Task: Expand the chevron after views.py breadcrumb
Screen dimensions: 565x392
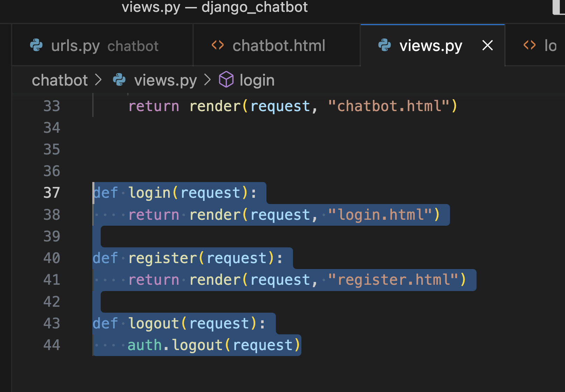Action: coord(208,80)
